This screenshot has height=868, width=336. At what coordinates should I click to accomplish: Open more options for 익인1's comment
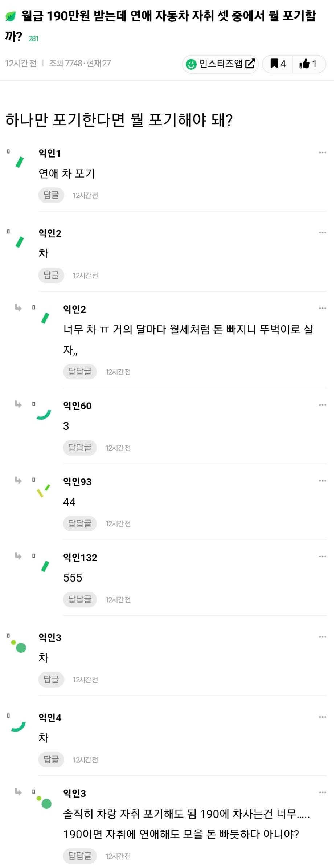point(322,152)
